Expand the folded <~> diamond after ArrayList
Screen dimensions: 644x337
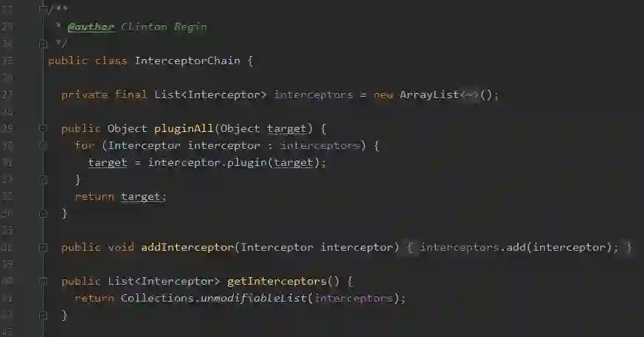tap(469, 95)
